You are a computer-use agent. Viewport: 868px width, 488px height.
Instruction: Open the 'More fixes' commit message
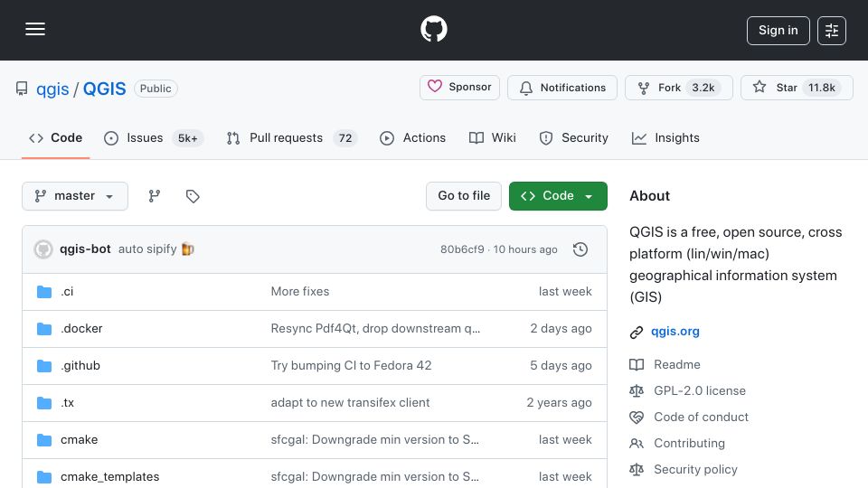(300, 292)
